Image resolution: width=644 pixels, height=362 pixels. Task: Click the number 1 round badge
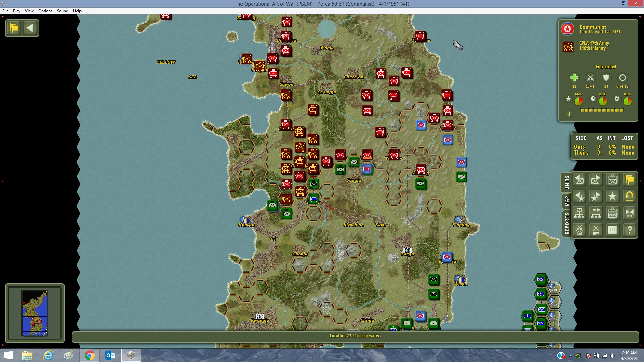click(x=569, y=114)
